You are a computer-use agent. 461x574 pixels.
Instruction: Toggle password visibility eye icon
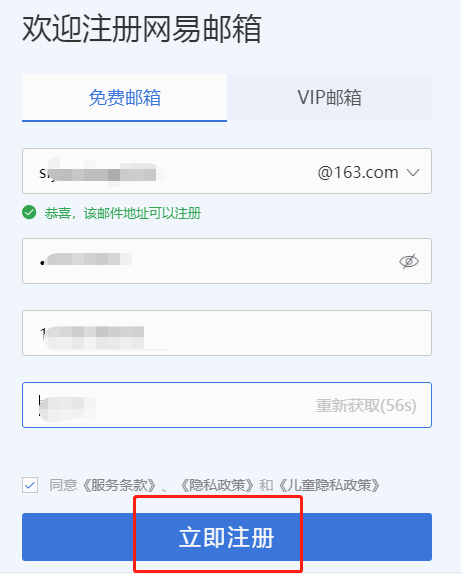[x=409, y=261]
